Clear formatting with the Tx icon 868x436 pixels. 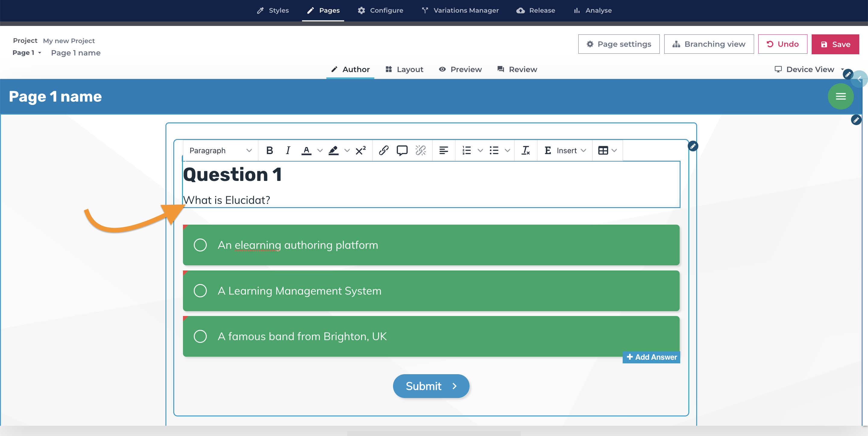[526, 150]
